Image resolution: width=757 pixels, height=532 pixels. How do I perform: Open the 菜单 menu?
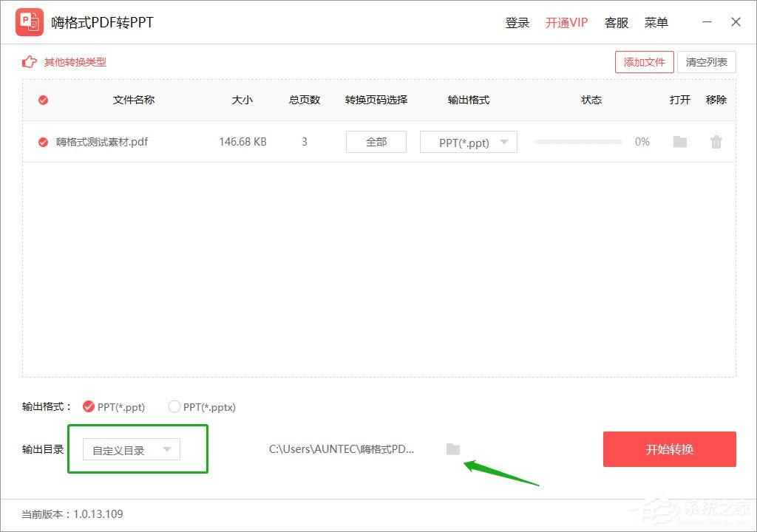(656, 22)
